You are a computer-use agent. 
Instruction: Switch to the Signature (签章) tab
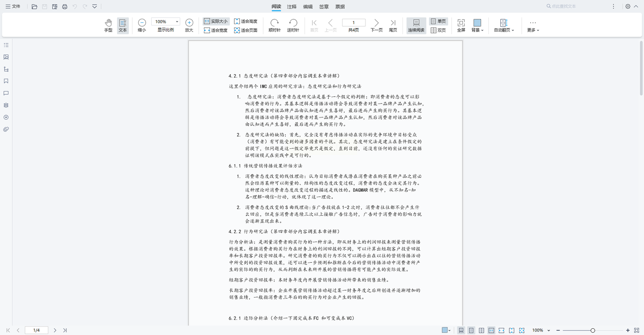324,7
